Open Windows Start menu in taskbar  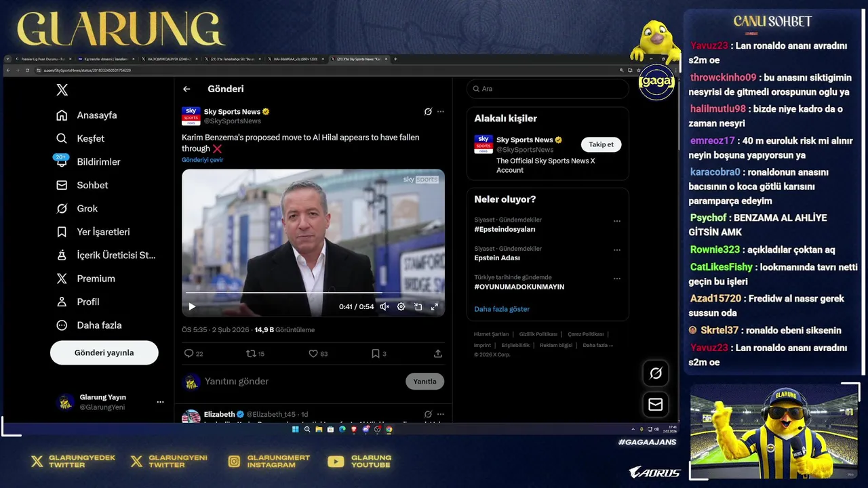(295, 429)
